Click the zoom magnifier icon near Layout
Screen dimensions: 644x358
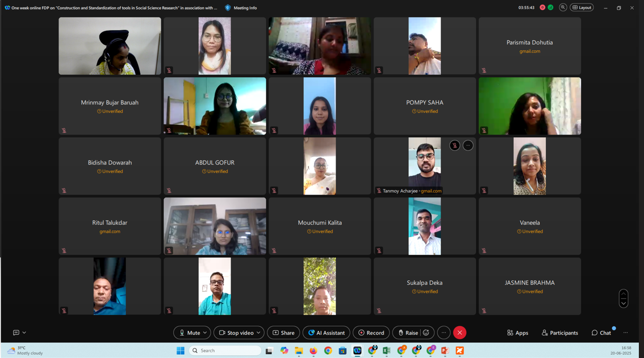pos(563,7)
